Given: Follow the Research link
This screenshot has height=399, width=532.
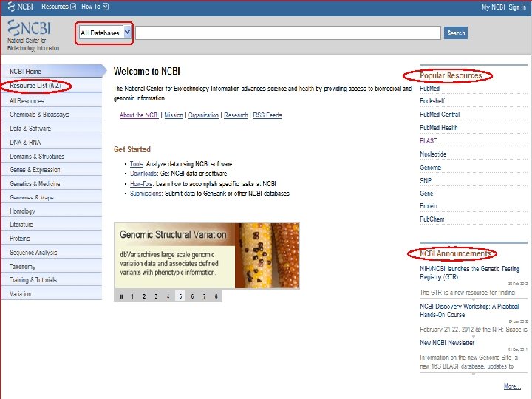Looking at the screenshot, I should click(236, 115).
